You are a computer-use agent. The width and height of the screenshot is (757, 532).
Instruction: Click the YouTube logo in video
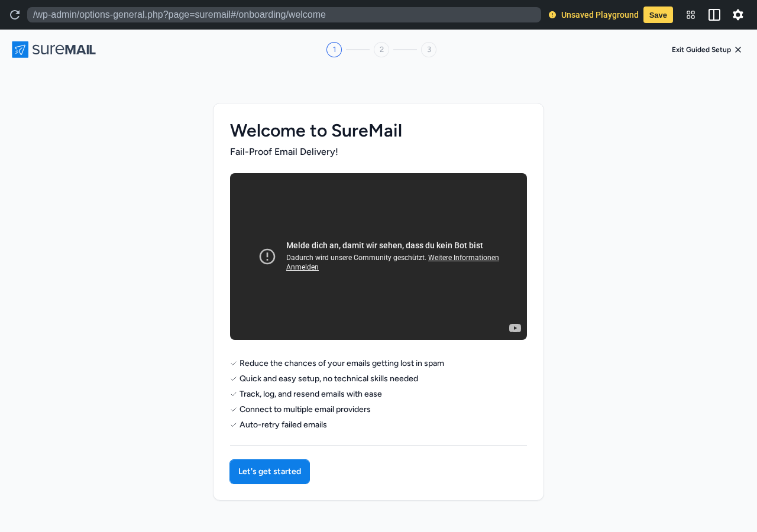pyautogui.click(x=515, y=328)
